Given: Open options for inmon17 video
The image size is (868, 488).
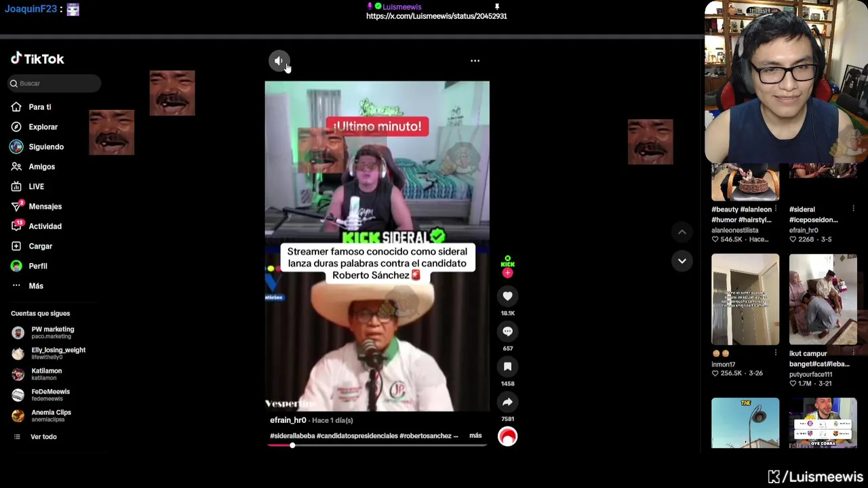Looking at the screenshot, I should pyautogui.click(x=776, y=353).
